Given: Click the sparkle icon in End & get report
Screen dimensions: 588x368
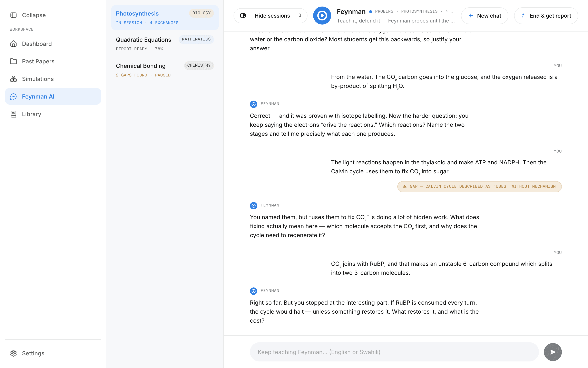Looking at the screenshot, I should [524, 16].
